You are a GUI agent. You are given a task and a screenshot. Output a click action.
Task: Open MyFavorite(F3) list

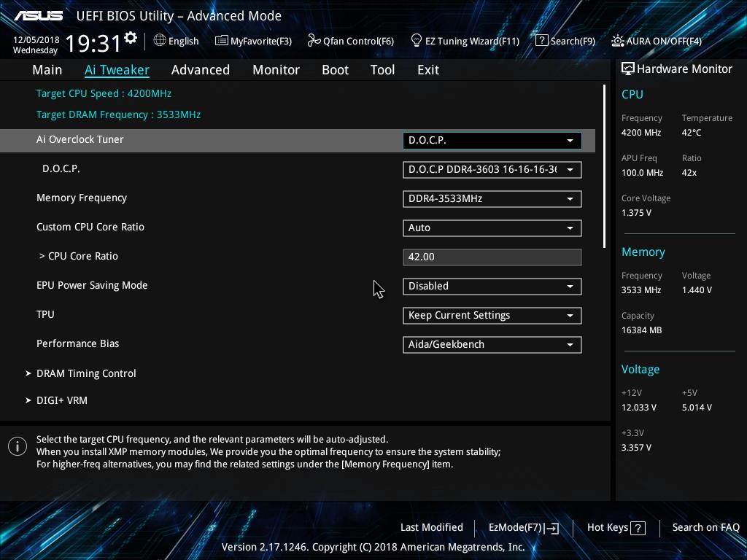(x=253, y=41)
